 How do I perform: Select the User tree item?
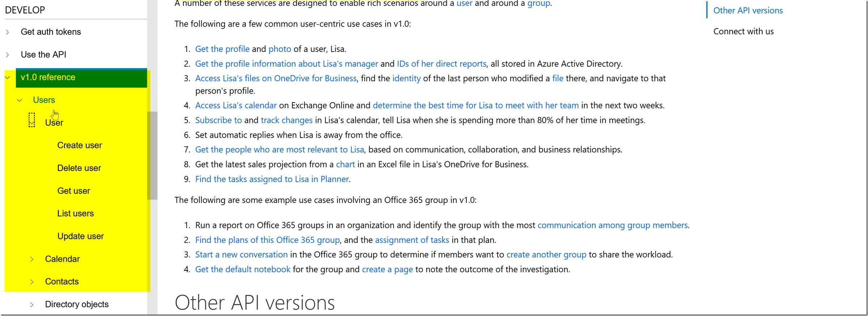pyautogui.click(x=54, y=123)
